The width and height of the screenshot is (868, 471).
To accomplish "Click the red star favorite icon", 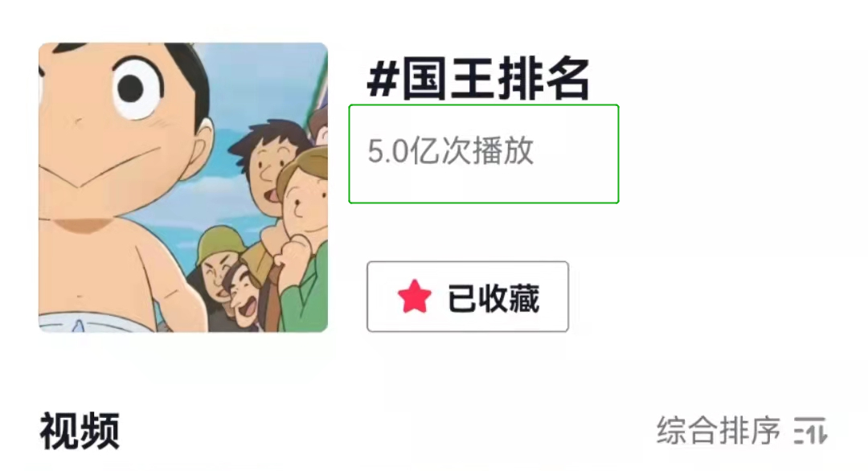I will pos(414,297).
